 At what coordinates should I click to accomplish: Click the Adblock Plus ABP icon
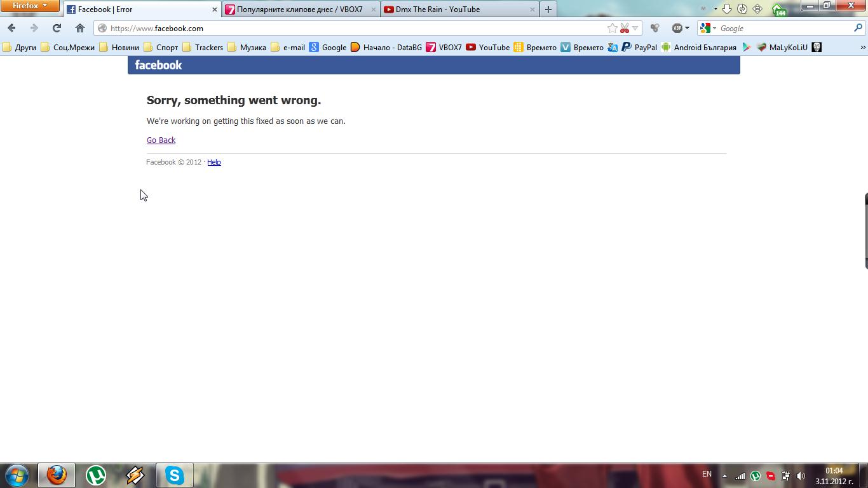coord(677,28)
